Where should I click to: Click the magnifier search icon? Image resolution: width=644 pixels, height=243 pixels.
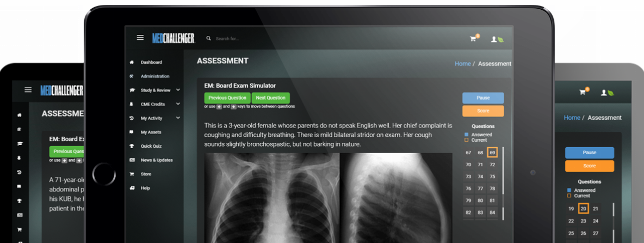(209, 38)
